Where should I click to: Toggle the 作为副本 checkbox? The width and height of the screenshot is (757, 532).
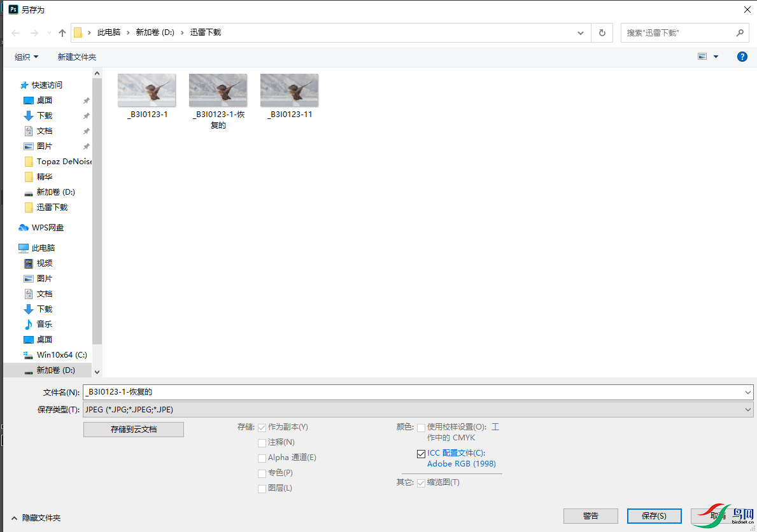(x=262, y=427)
